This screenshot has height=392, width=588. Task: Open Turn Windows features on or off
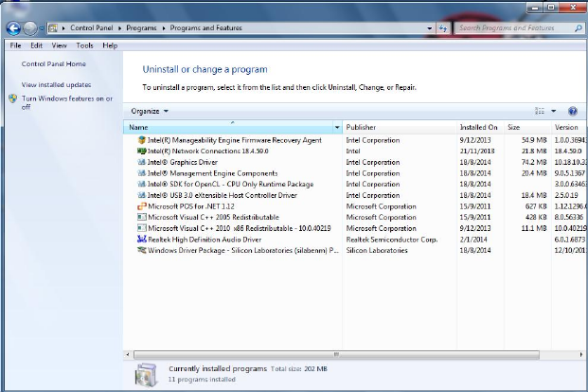point(66,103)
